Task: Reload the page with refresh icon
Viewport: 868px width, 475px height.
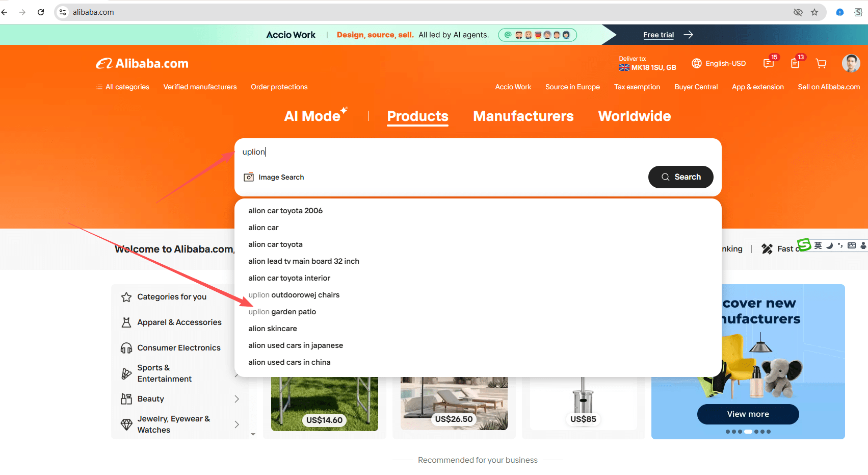Action: 41,12
